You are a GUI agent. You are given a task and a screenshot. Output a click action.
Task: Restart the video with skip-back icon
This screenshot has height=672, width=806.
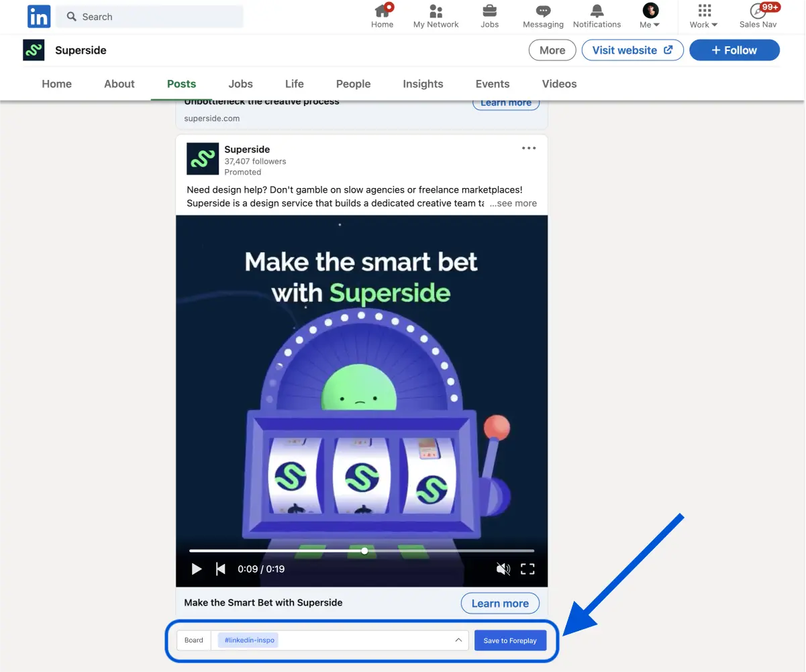click(220, 569)
